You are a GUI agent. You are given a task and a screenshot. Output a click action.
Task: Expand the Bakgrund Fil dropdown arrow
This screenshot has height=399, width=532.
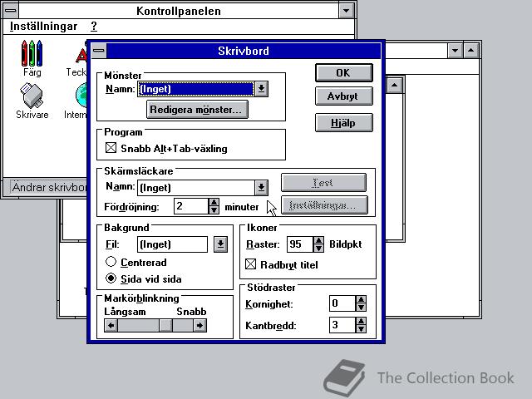tap(220, 244)
